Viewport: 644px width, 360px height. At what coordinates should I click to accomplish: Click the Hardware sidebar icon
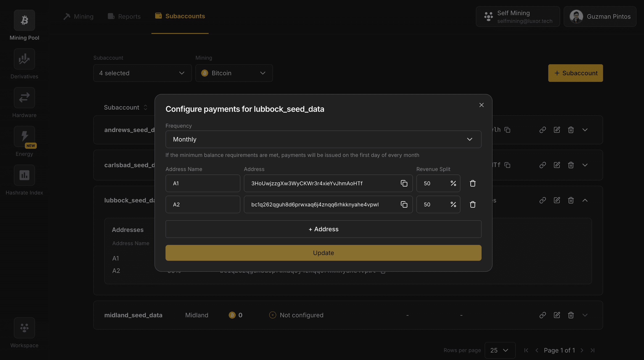click(24, 97)
